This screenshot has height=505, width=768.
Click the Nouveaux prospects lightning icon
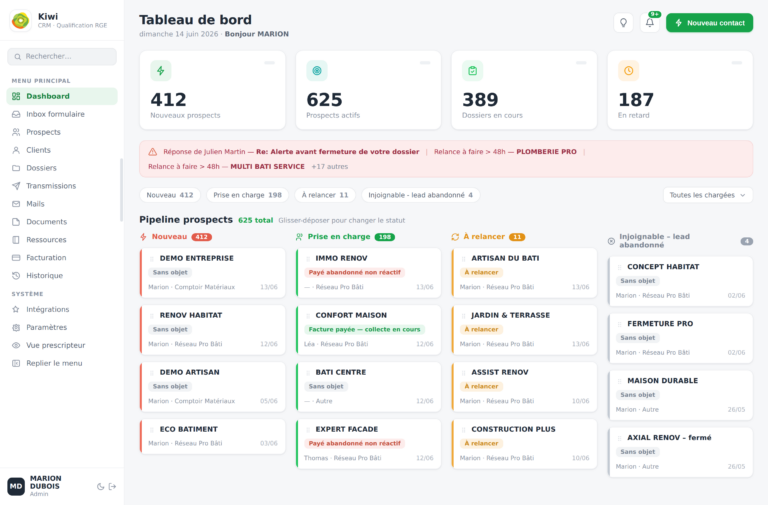[161, 71]
